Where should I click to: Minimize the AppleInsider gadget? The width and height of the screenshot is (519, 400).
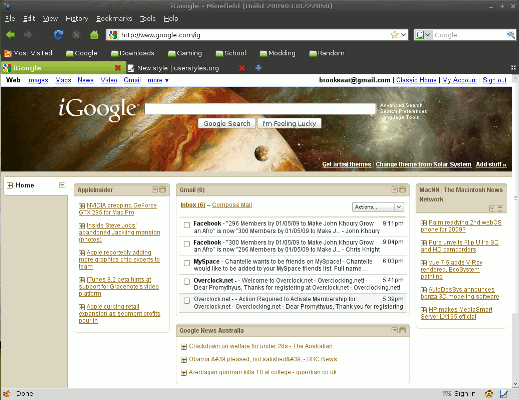[155, 189]
